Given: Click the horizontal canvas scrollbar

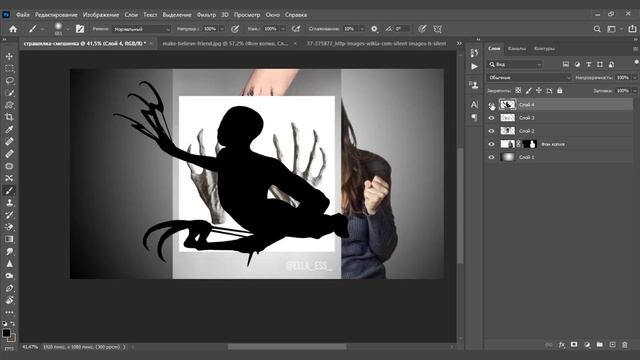Looking at the screenshot, I should point(287,347).
